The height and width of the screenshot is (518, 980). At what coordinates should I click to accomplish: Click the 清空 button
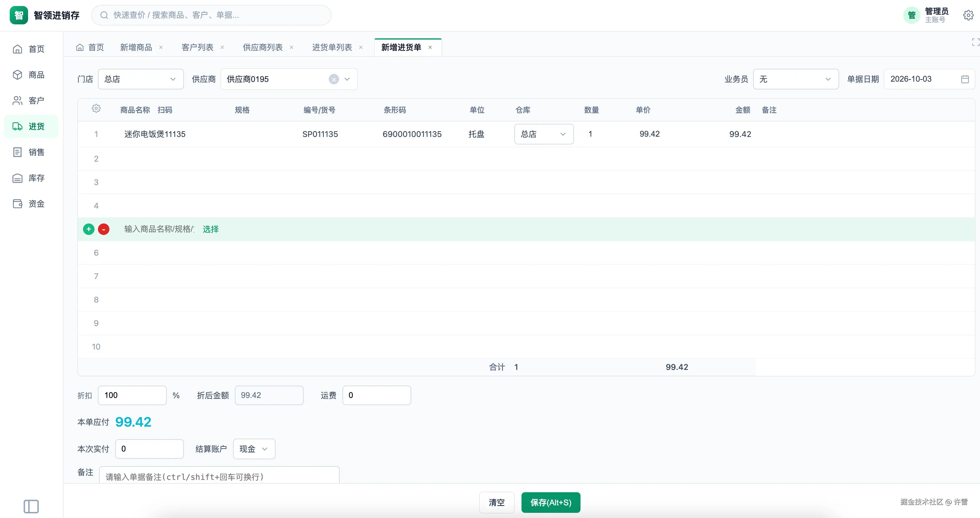(497, 503)
